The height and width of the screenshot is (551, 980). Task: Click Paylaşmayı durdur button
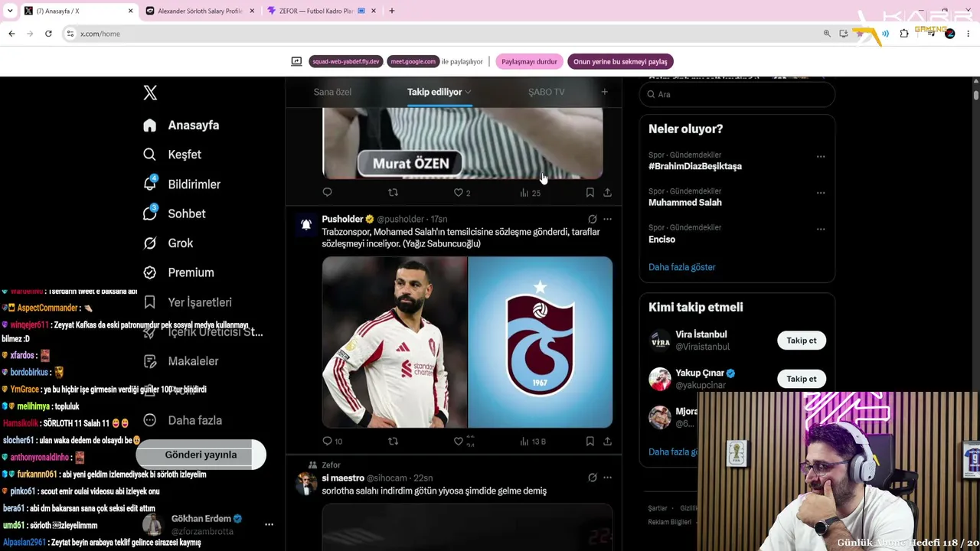click(529, 61)
